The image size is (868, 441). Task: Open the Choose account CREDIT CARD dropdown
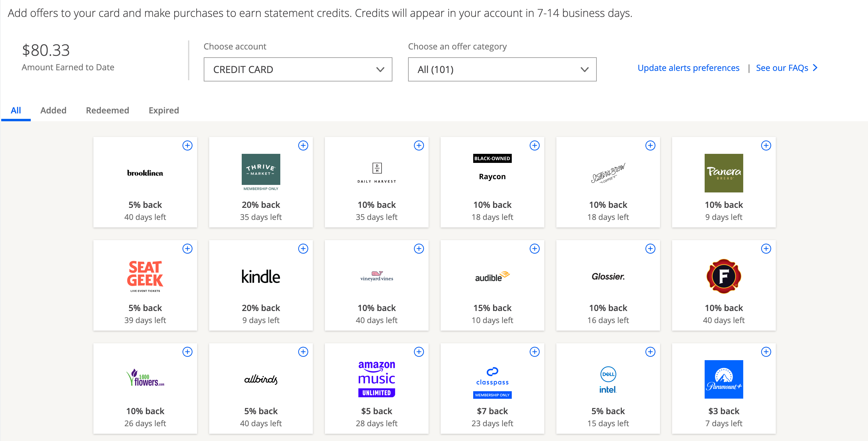click(298, 69)
